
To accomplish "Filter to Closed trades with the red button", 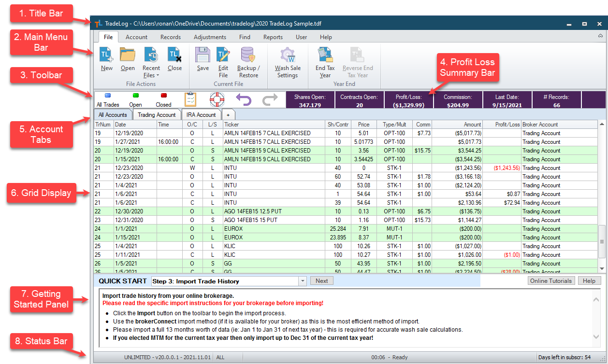I will (163, 100).
